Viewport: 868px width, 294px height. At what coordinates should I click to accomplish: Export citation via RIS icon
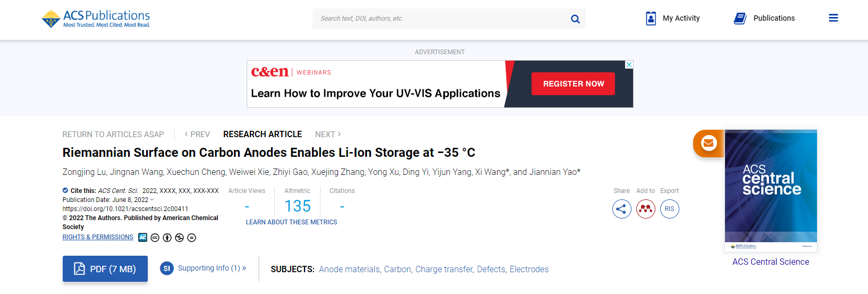pyautogui.click(x=669, y=209)
